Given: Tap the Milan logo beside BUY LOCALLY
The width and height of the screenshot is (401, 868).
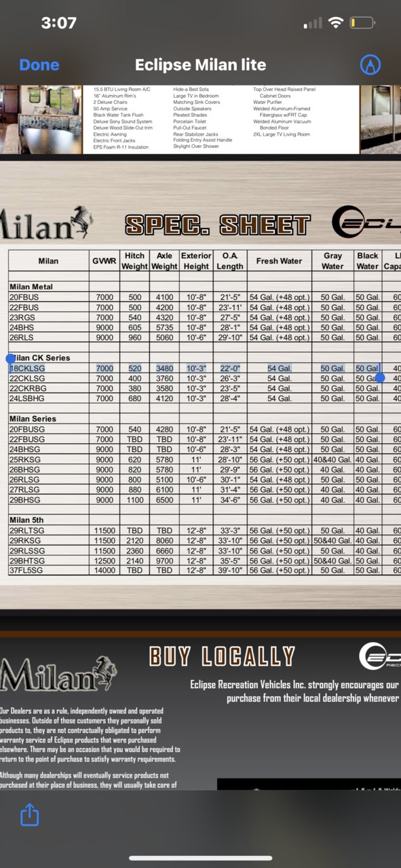Looking at the screenshot, I should click(x=58, y=674).
